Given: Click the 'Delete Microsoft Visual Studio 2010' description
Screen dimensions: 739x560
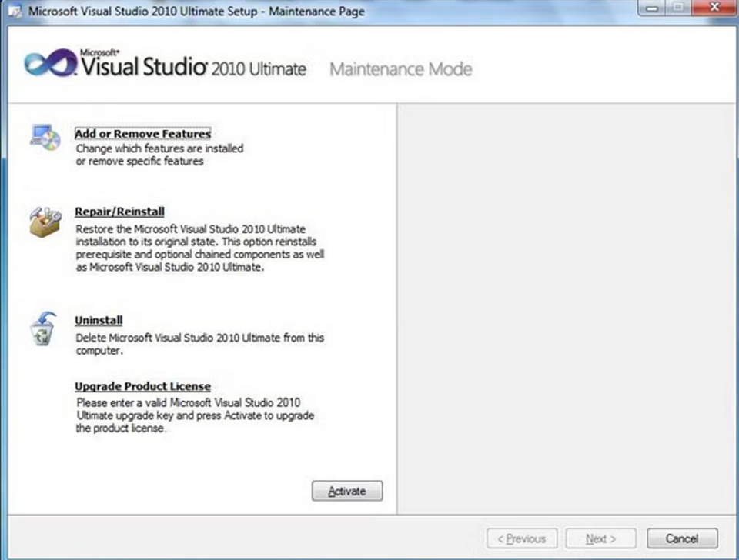Looking at the screenshot, I should [200, 345].
